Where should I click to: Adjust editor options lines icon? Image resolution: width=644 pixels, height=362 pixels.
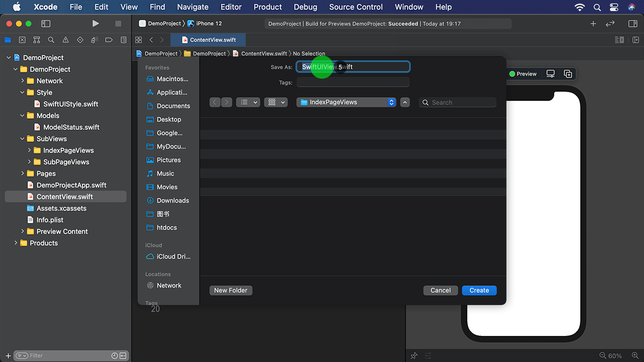pos(619,40)
